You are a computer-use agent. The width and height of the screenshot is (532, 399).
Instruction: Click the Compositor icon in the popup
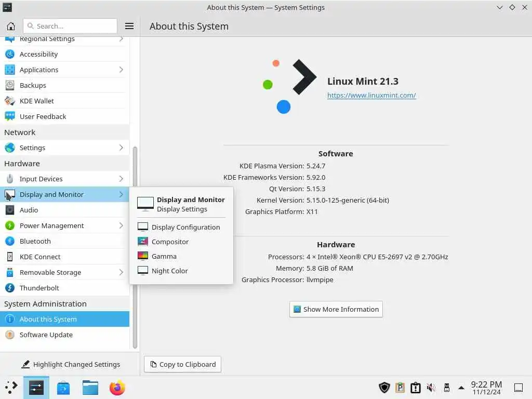click(143, 242)
